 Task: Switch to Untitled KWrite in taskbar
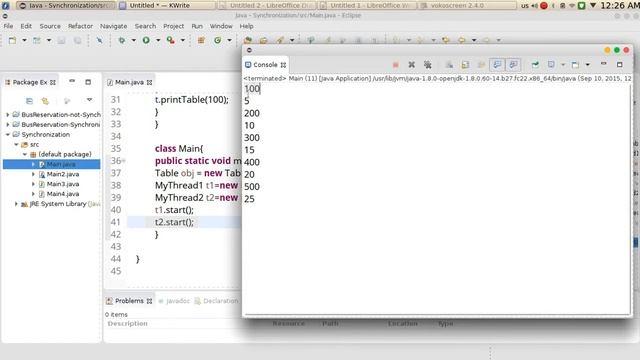pos(167,5)
